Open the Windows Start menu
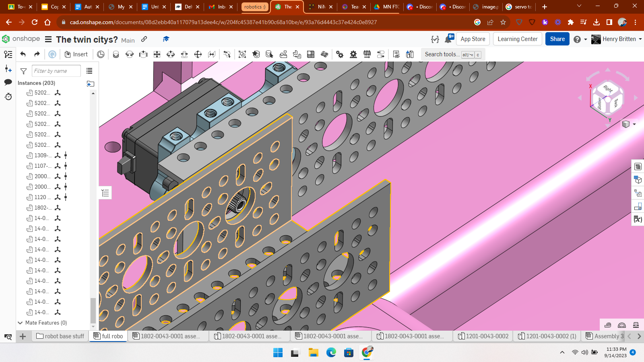The image size is (644, 362). coord(278,353)
